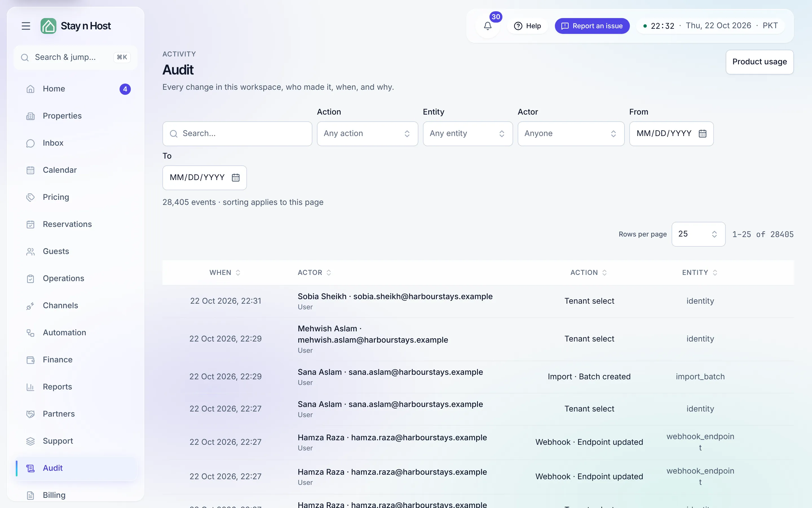Open Reservations in the sidebar
This screenshot has height=508, width=812.
pyautogui.click(x=76, y=224)
